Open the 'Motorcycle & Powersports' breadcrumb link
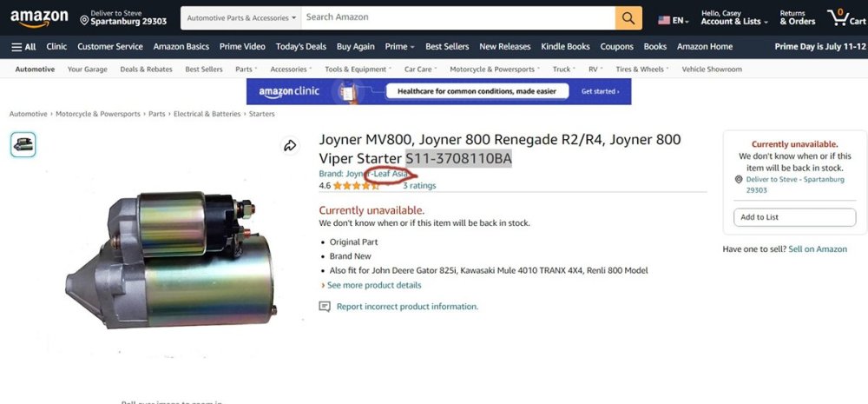This screenshot has width=868, height=404. [98, 114]
